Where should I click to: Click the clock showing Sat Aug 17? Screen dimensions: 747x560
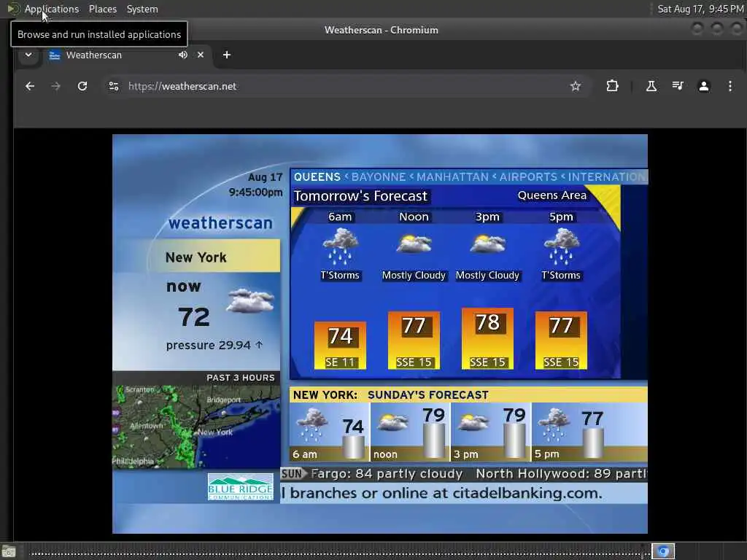pos(700,9)
